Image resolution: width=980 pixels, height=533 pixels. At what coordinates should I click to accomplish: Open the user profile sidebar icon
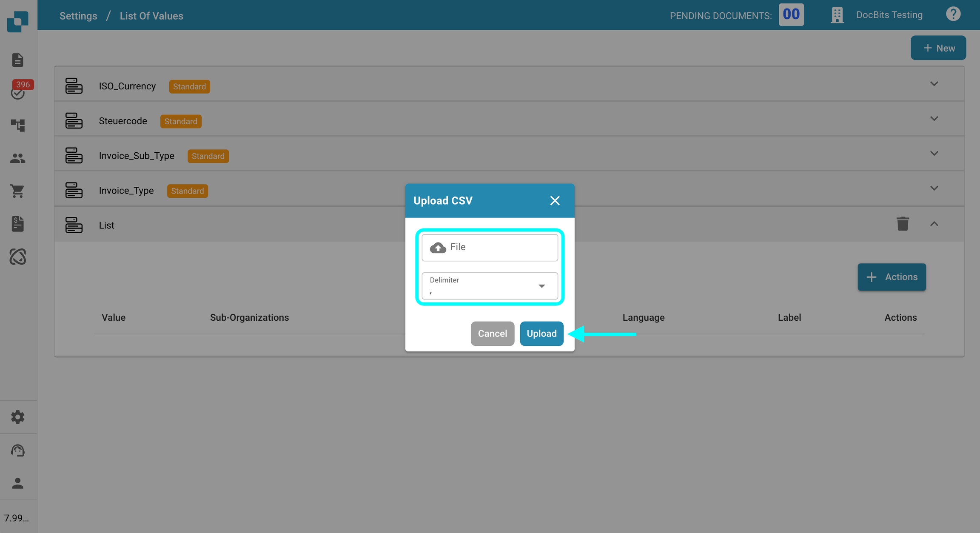tap(17, 483)
